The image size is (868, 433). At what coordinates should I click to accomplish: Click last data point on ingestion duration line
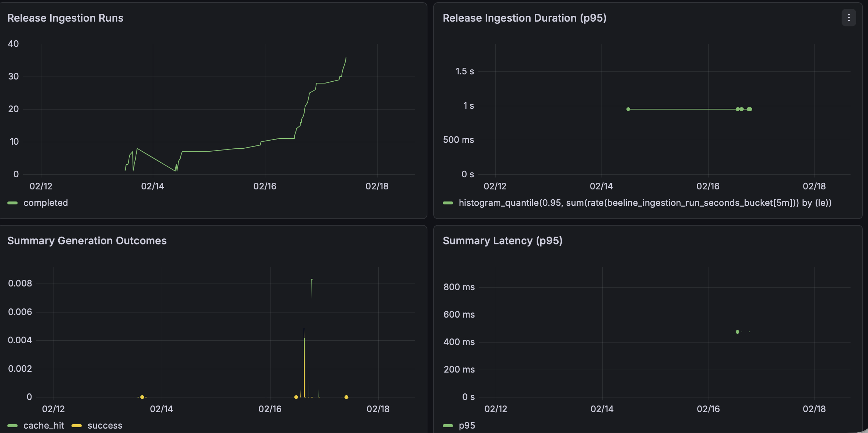(750, 109)
